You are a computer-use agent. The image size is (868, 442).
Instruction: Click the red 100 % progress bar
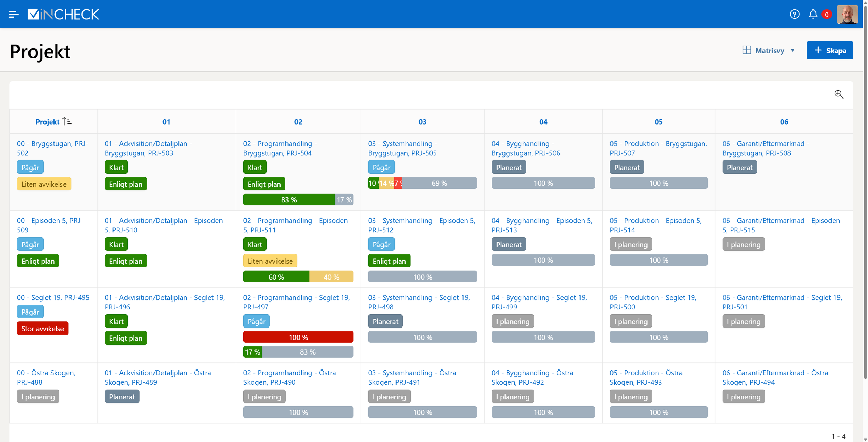298,337
